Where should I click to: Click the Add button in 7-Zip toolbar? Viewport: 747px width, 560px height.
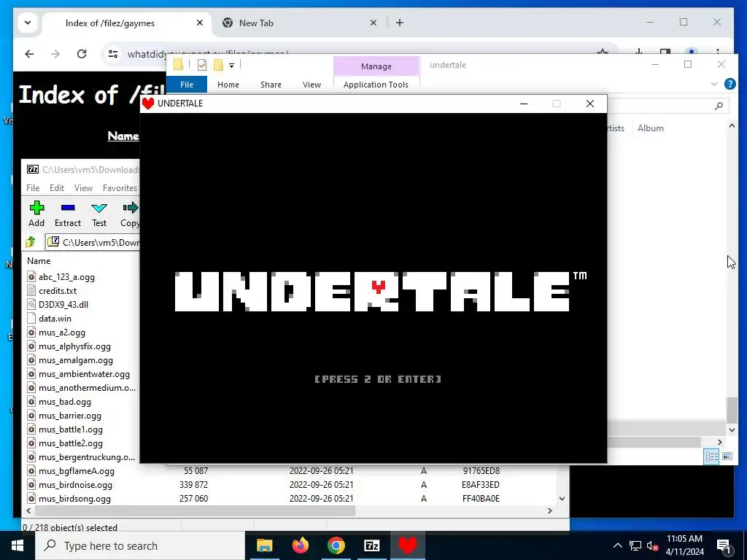[36, 214]
